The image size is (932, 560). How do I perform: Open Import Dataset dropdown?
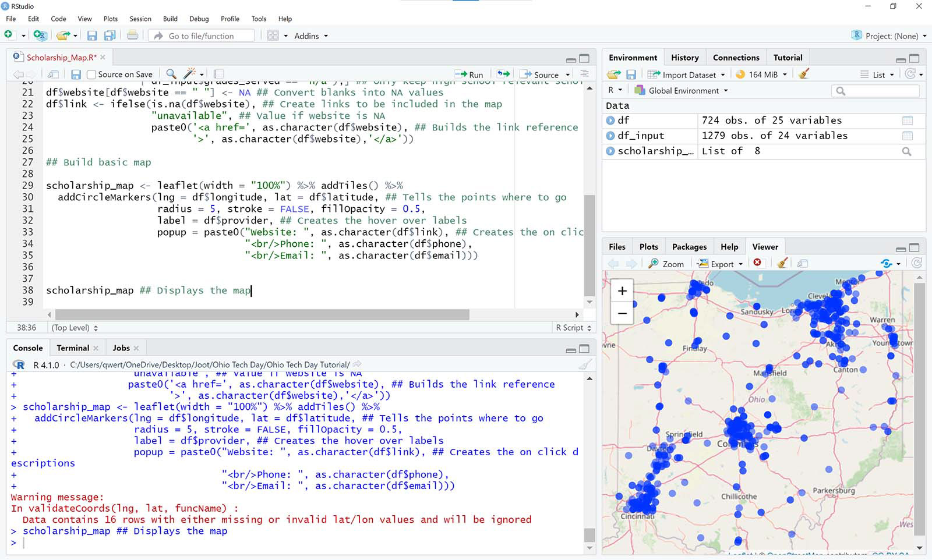pyautogui.click(x=686, y=75)
